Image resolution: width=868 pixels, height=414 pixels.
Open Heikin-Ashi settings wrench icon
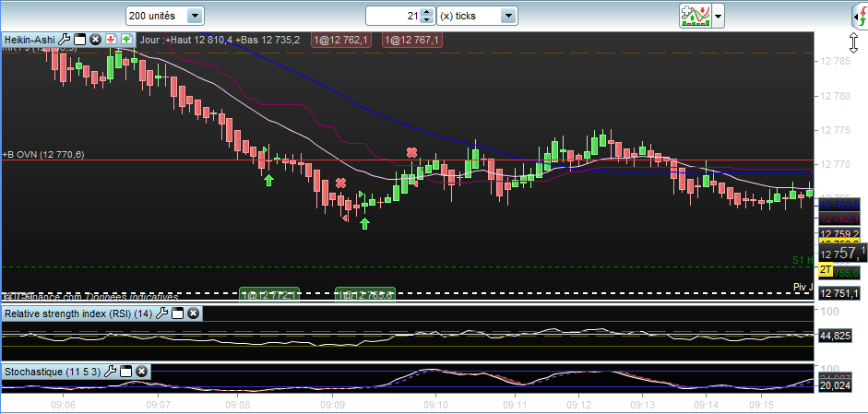65,40
